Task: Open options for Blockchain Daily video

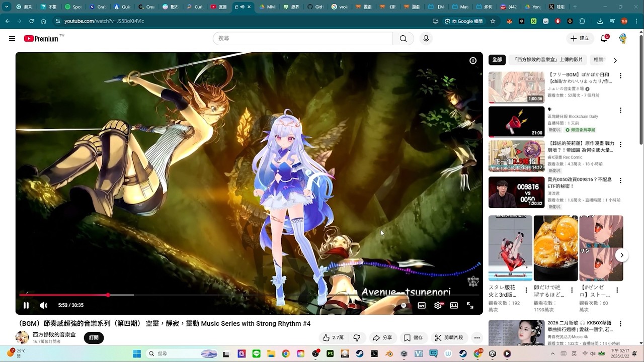Action: click(620, 110)
